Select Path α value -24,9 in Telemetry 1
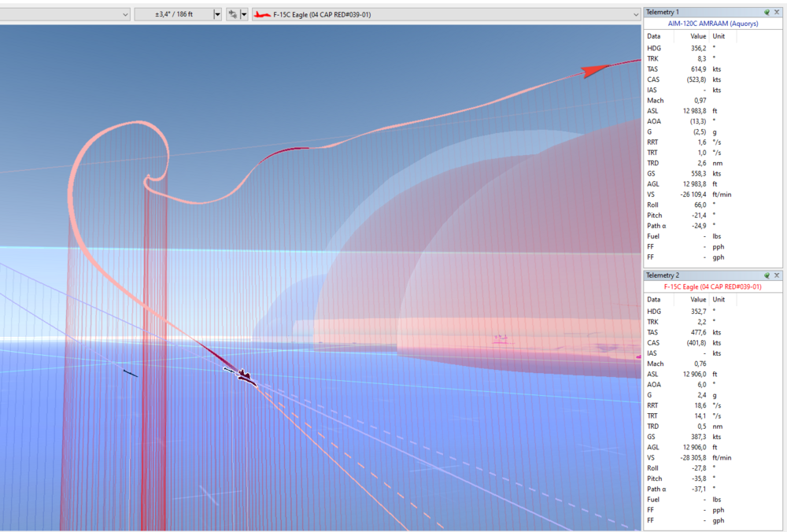This screenshot has height=532, width=787. pyautogui.click(x=699, y=226)
